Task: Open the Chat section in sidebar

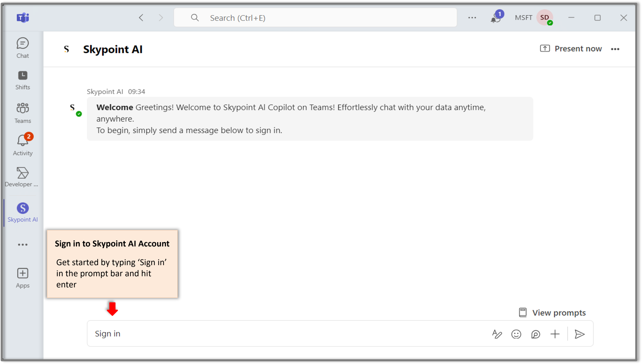Action: (x=22, y=48)
